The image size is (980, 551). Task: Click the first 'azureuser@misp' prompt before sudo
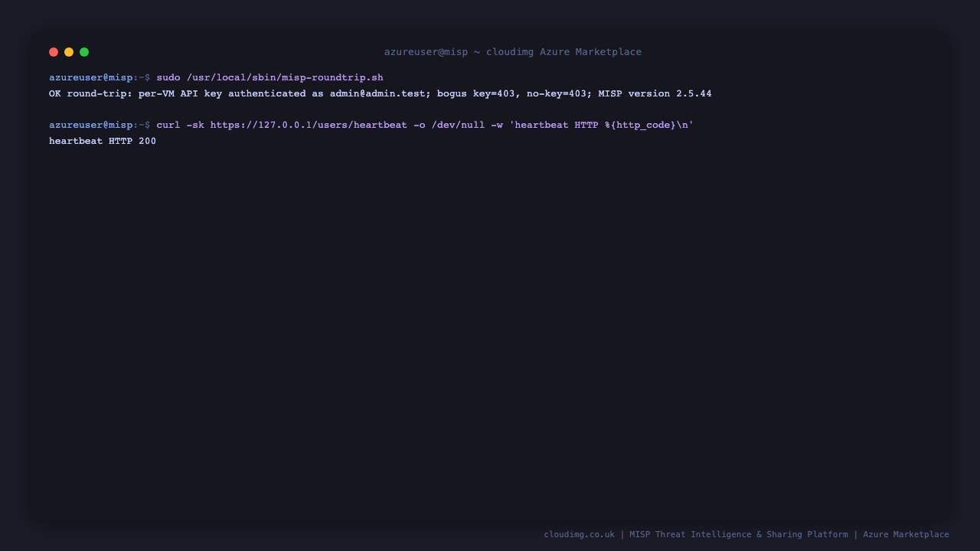(x=91, y=78)
